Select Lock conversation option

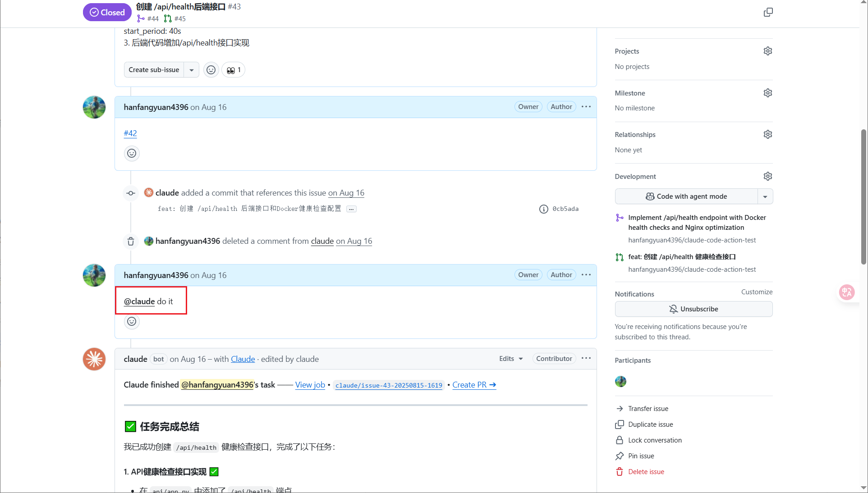(x=654, y=440)
